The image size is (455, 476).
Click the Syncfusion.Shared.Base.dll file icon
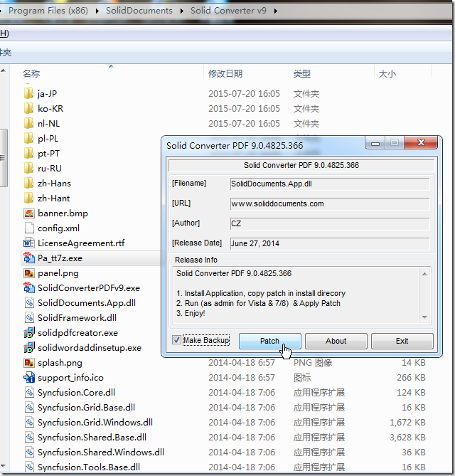29,437
